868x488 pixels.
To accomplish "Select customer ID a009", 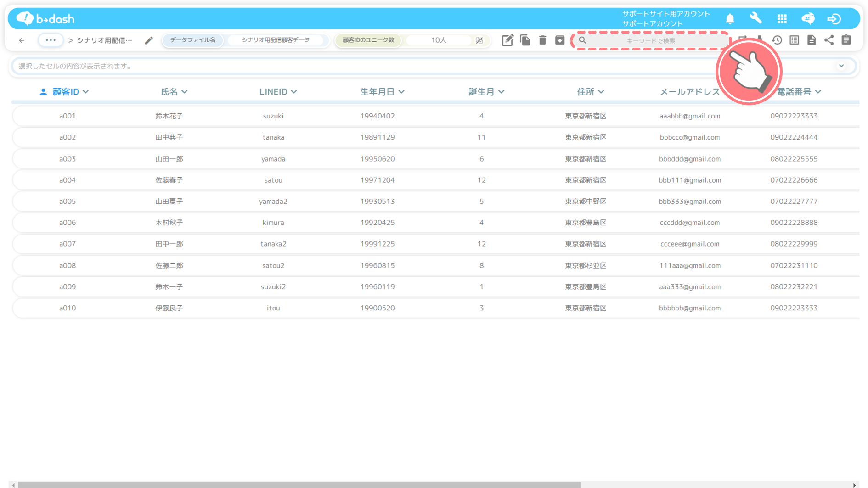I will click(67, 287).
